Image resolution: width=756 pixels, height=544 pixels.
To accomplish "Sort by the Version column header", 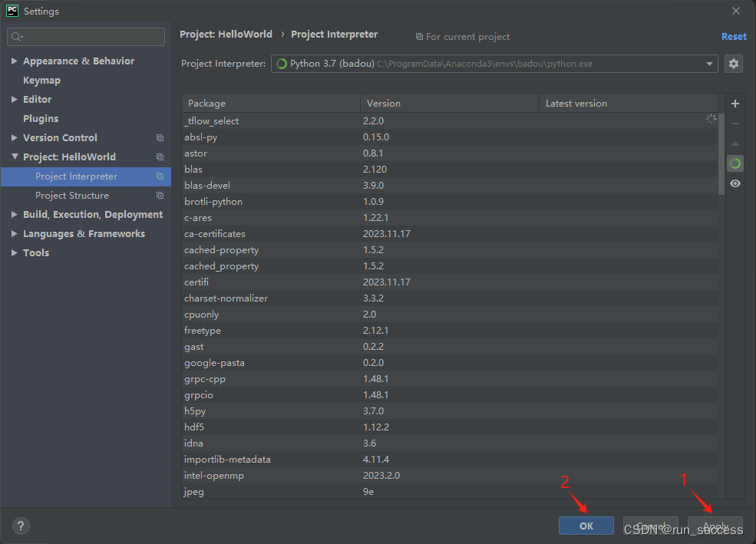I will click(x=449, y=103).
